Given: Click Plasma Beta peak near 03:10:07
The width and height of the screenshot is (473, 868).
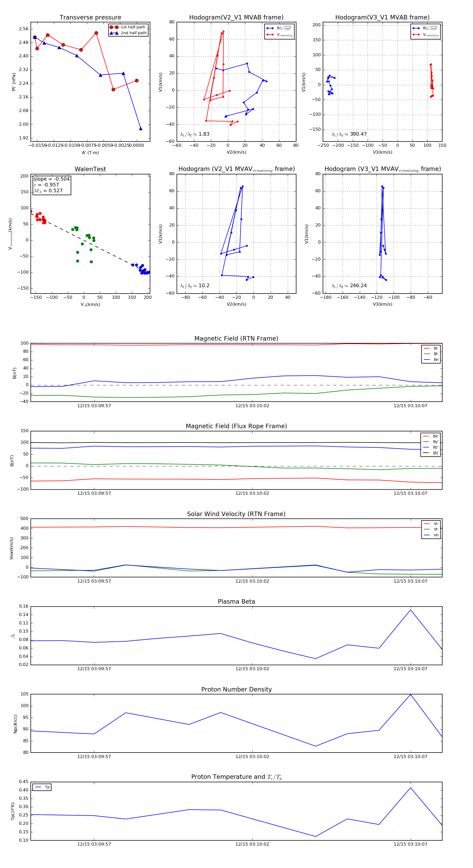Looking at the screenshot, I should click(x=410, y=610).
